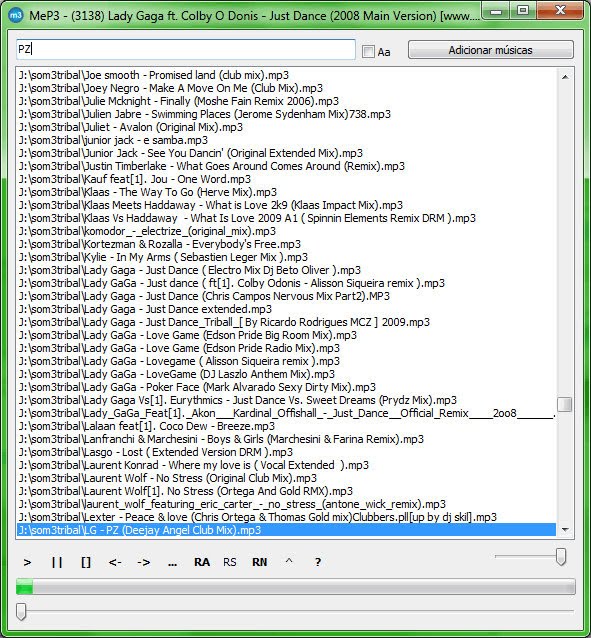Select 'Kauf feat[1]. Jou - One Word.mp3'
Screen dimensions: 591x638
point(287,179)
